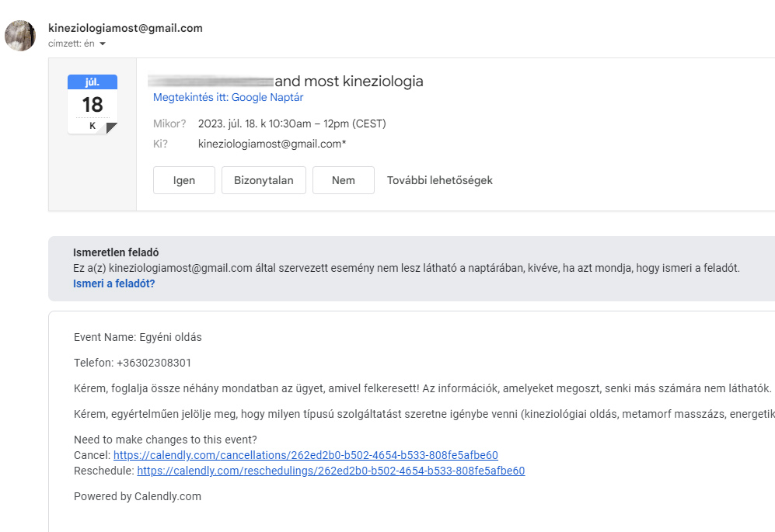This screenshot has height=532, width=775.
Task: Click 'Event Name: Egyéni oldás' line
Action: click(x=138, y=337)
